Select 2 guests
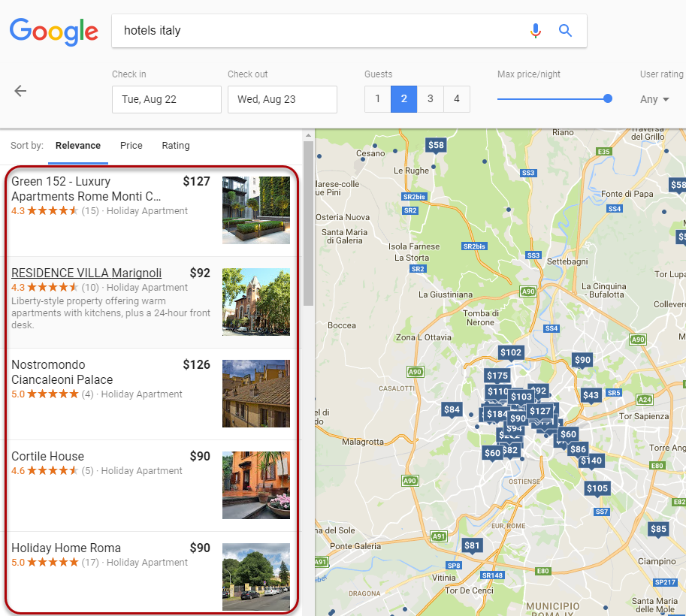This screenshot has width=686, height=616. tap(403, 99)
